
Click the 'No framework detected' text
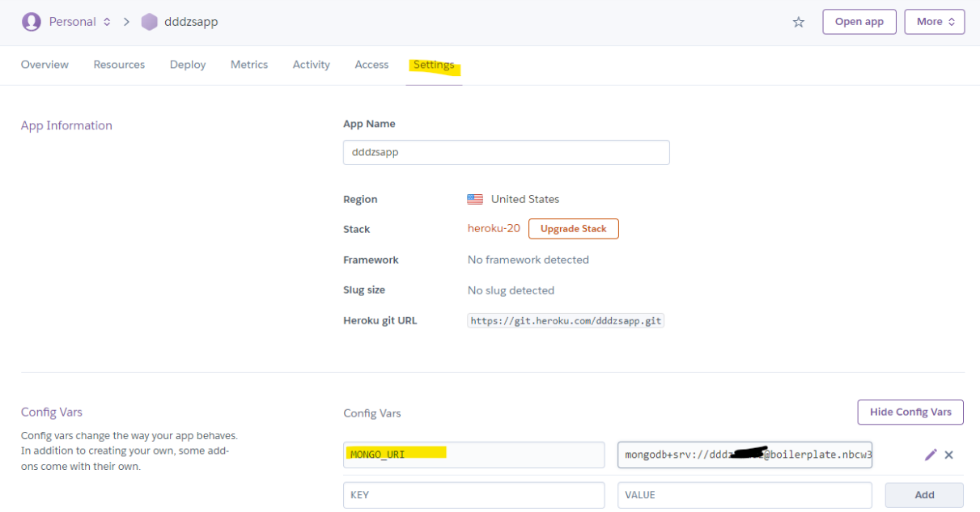coord(528,260)
